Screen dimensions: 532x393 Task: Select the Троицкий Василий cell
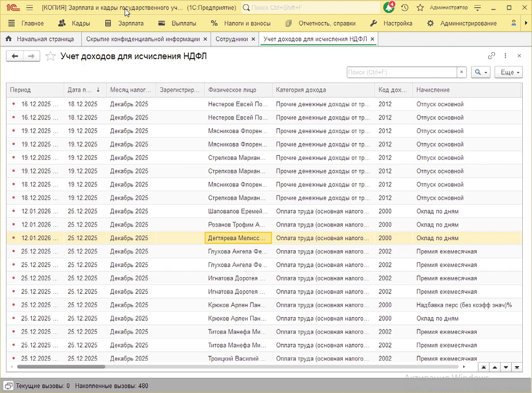[x=238, y=358]
